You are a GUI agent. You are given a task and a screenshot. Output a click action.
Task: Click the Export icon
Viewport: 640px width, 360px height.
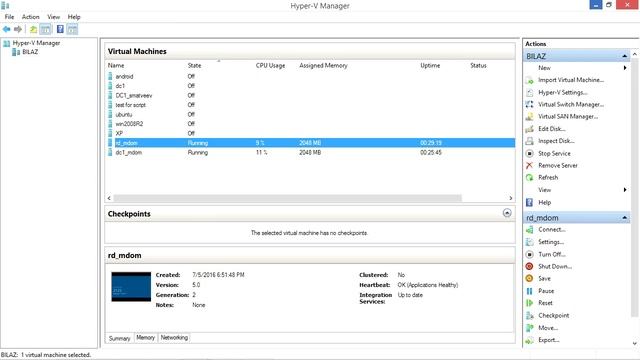(529, 340)
